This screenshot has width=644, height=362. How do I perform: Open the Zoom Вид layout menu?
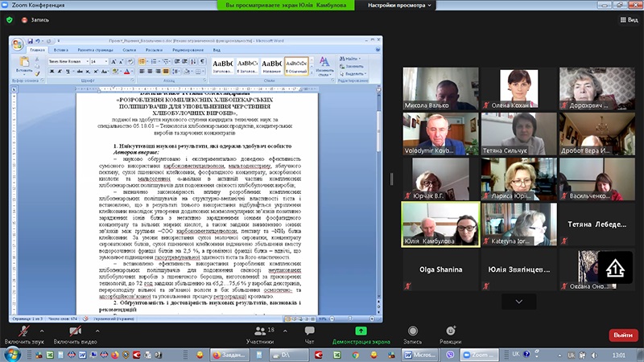(630, 19)
